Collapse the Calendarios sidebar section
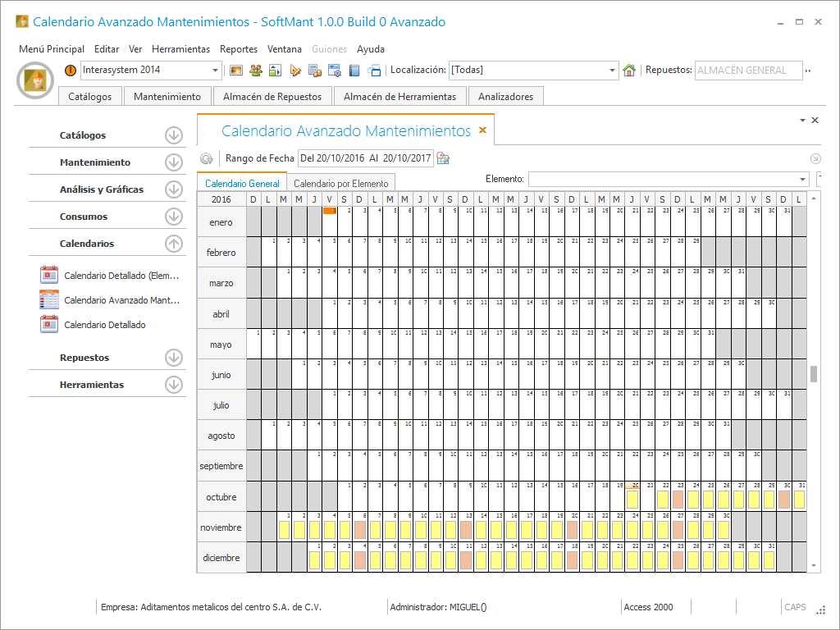This screenshot has width=840, height=630. (x=173, y=244)
